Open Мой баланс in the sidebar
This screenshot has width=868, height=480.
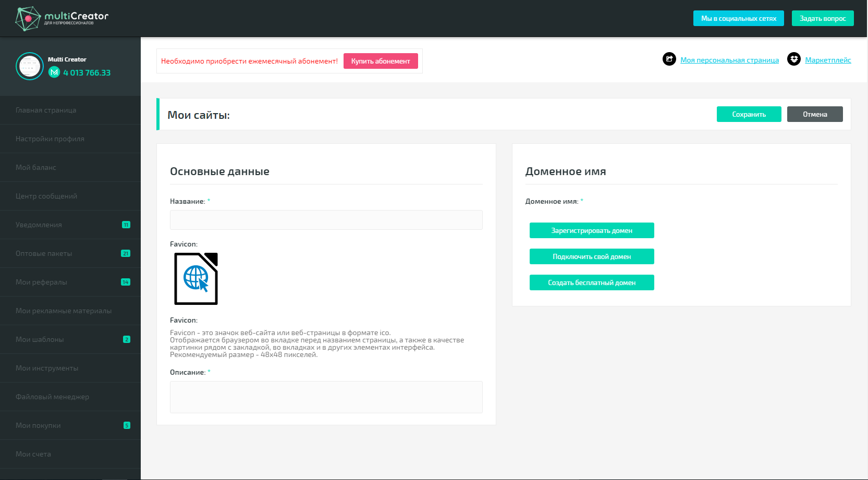pos(36,167)
